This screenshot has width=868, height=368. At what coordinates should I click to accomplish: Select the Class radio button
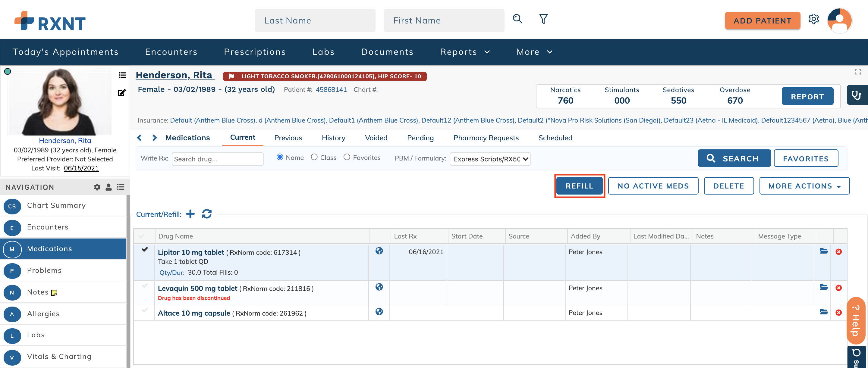[x=314, y=157]
